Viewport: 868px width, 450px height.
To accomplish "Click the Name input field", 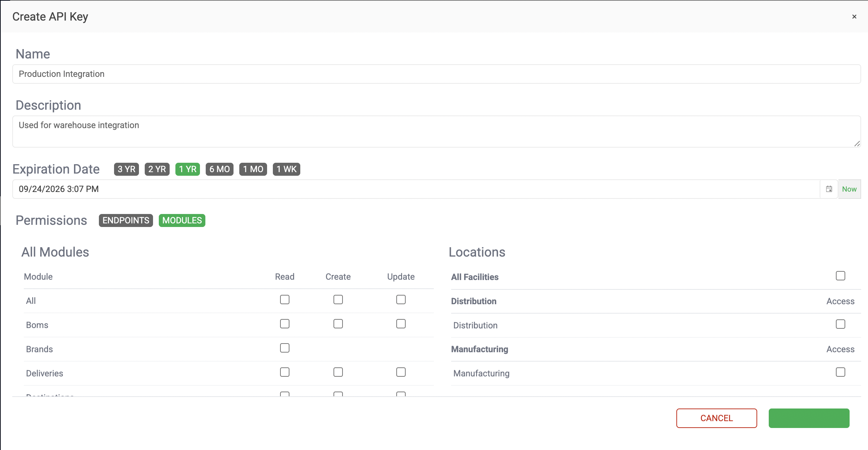I will click(436, 74).
